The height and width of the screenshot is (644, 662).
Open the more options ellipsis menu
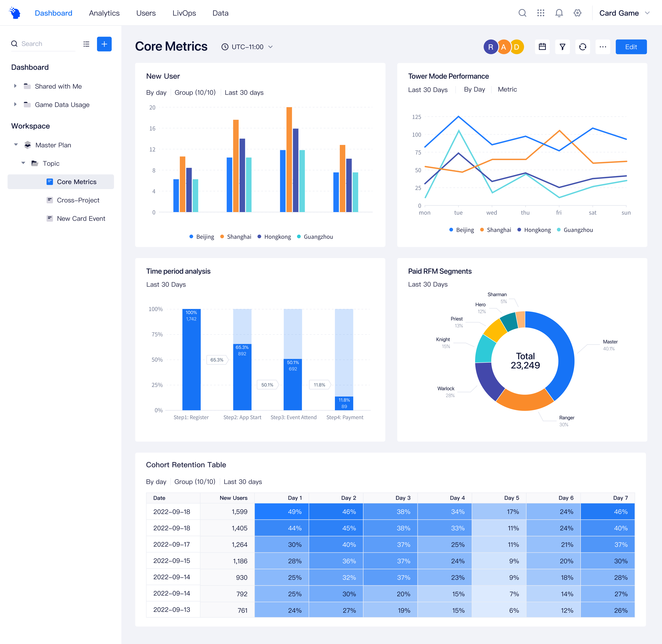click(603, 47)
